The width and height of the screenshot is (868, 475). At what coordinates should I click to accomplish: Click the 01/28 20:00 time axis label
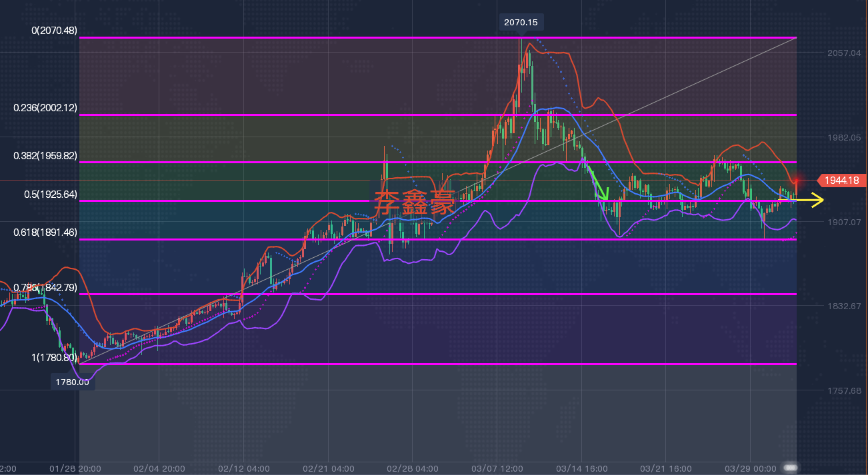tap(75, 468)
